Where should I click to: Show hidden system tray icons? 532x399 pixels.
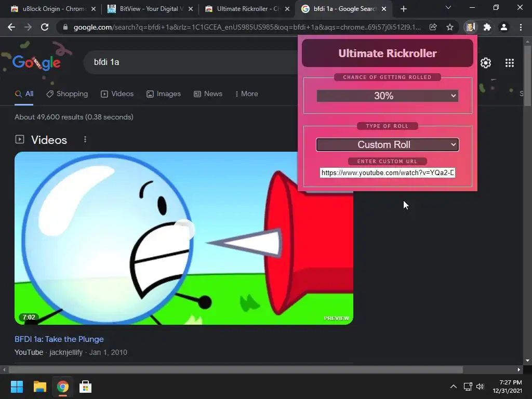point(453,387)
